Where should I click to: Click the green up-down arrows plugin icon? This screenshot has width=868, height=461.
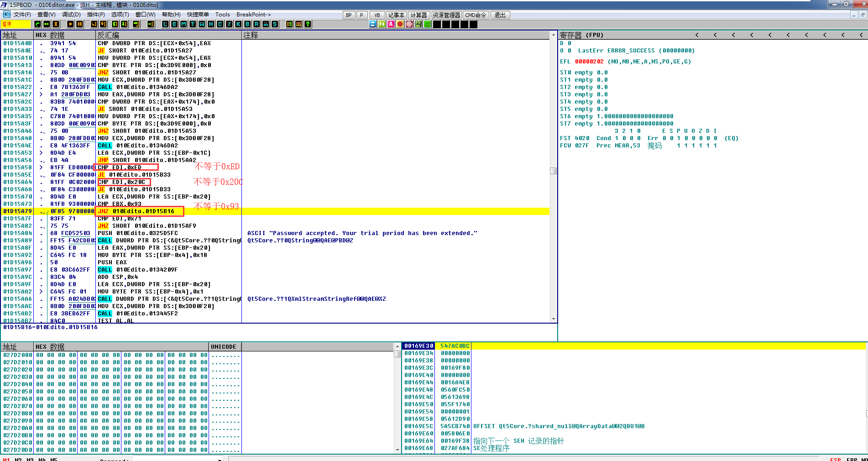[382, 24]
